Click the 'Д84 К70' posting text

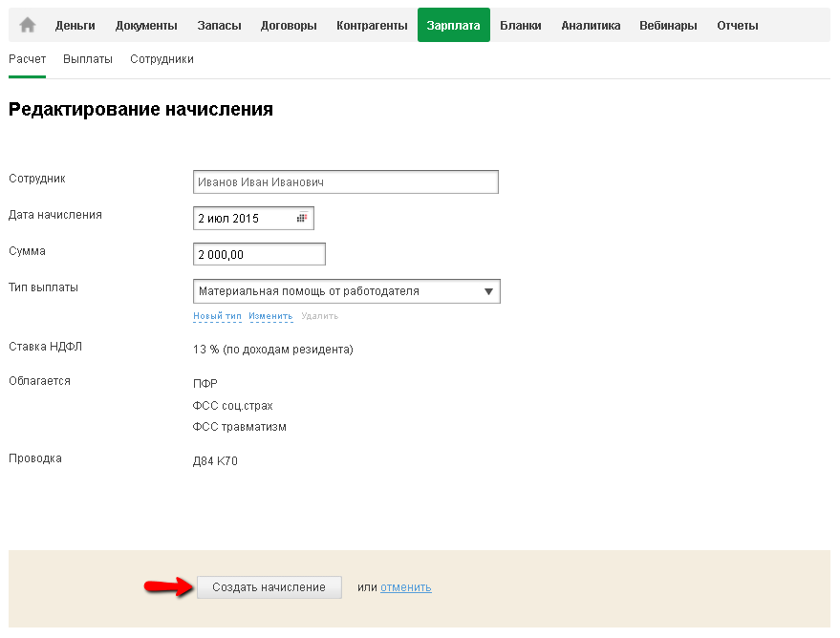pos(215,461)
